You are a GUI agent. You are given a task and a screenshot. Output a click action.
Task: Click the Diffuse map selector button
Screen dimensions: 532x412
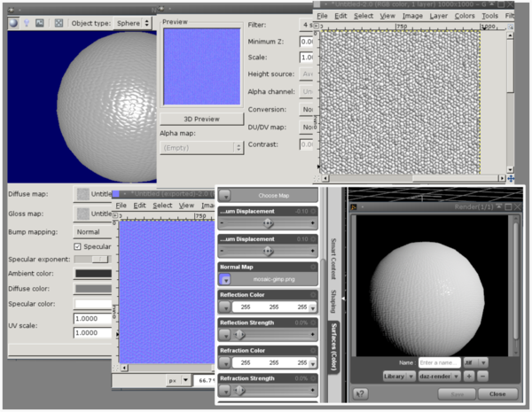tap(92, 194)
